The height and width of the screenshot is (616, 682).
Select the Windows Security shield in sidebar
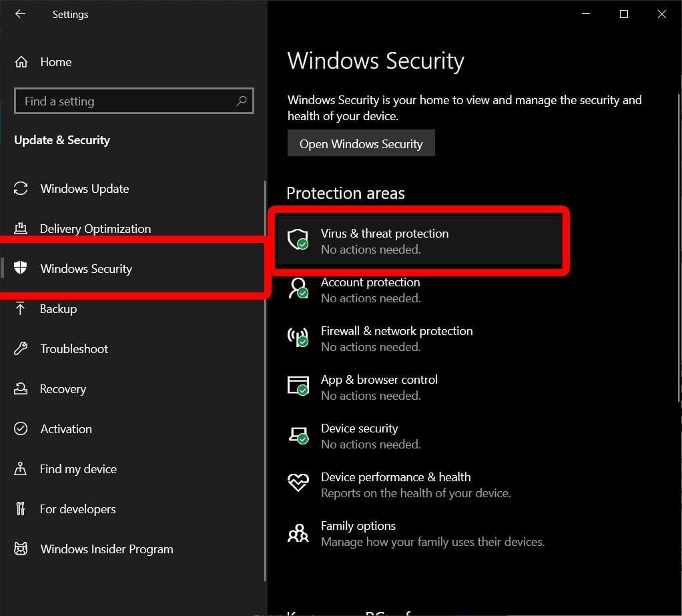[x=21, y=268]
